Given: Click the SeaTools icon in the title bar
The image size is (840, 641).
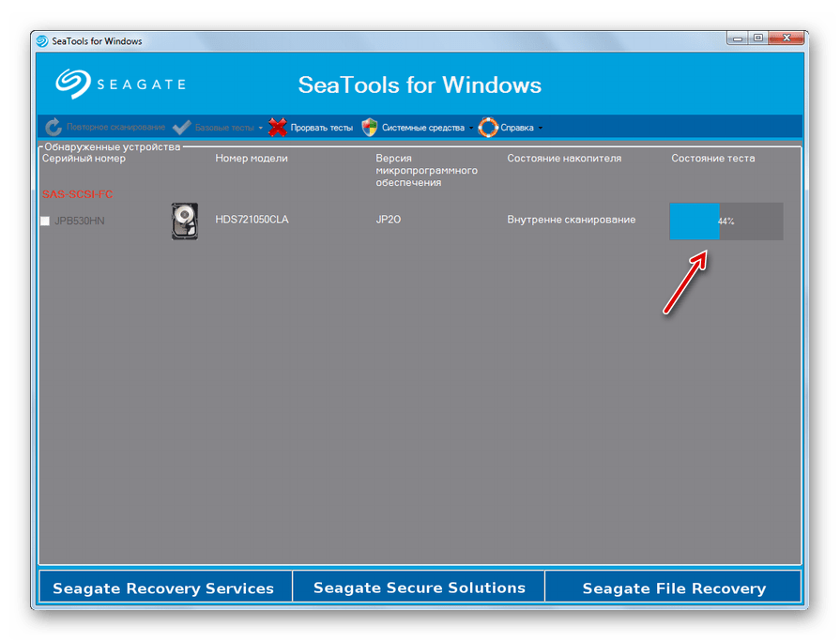Looking at the screenshot, I should point(42,41).
